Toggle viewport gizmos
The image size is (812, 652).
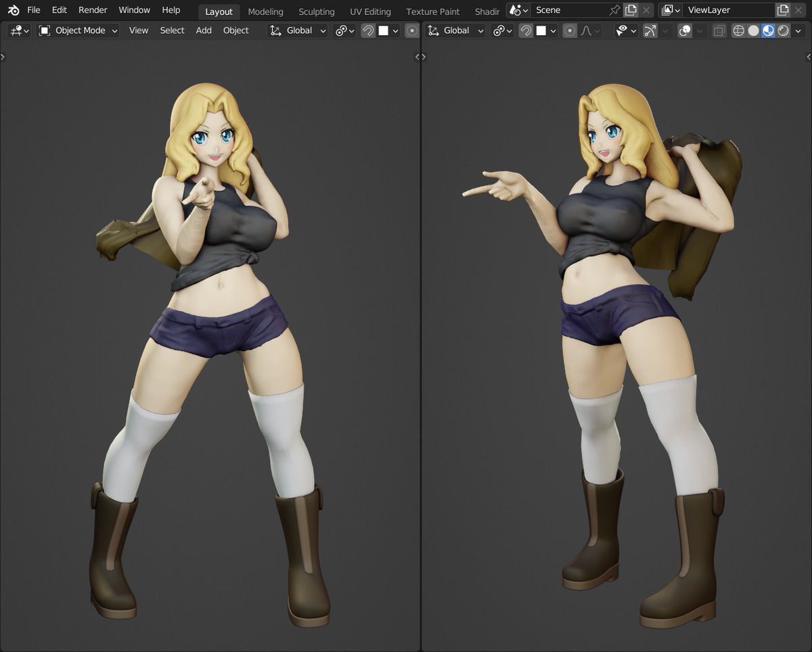650,30
